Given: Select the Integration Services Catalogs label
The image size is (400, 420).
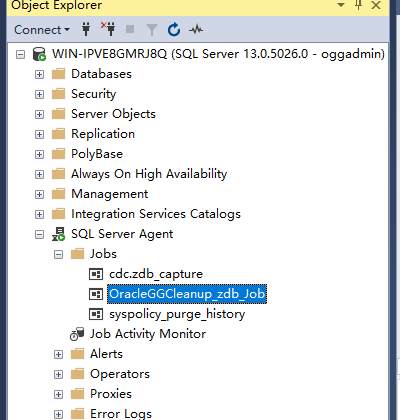Looking at the screenshot, I should coord(156,214).
